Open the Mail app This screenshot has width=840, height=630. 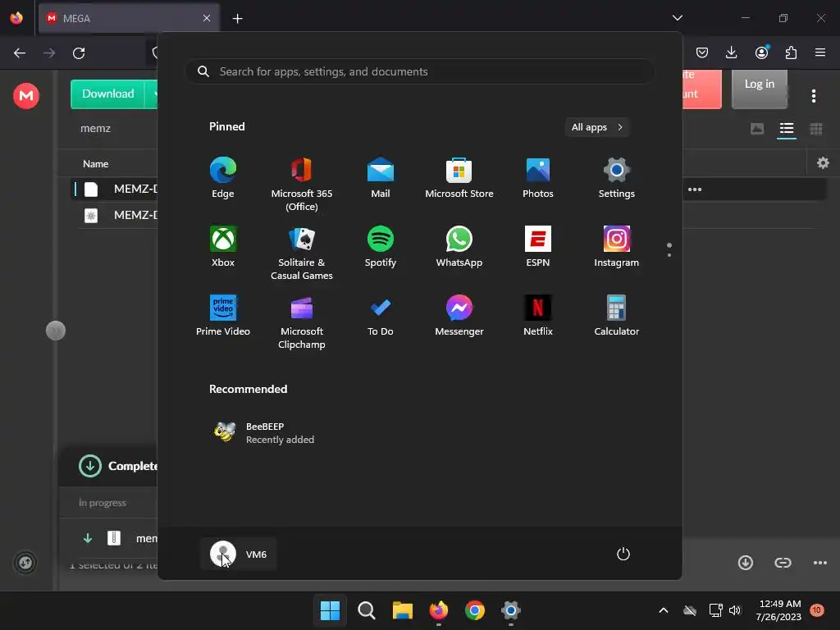tap(381, 178)
